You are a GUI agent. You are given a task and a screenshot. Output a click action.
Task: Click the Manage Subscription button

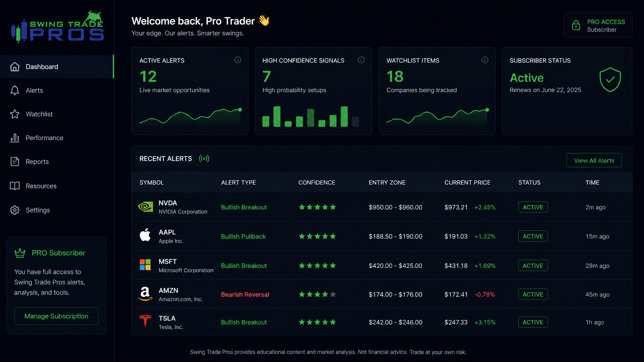coord(56,316)
